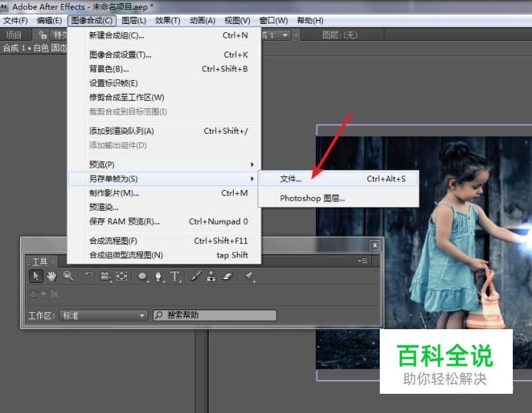Select the Pen tool
This screenshot has height=413, width=532.
point(158,277)
